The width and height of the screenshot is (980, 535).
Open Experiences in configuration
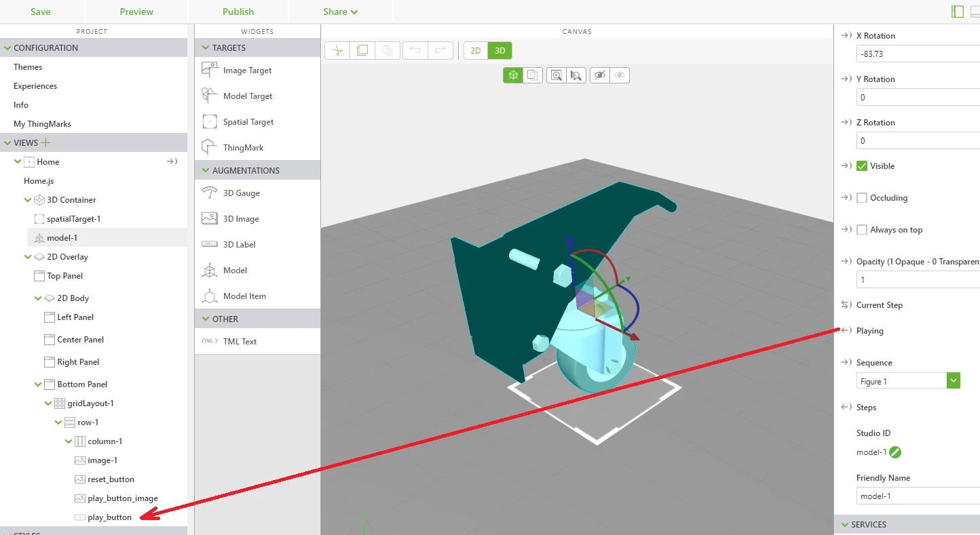pos(35,85)
